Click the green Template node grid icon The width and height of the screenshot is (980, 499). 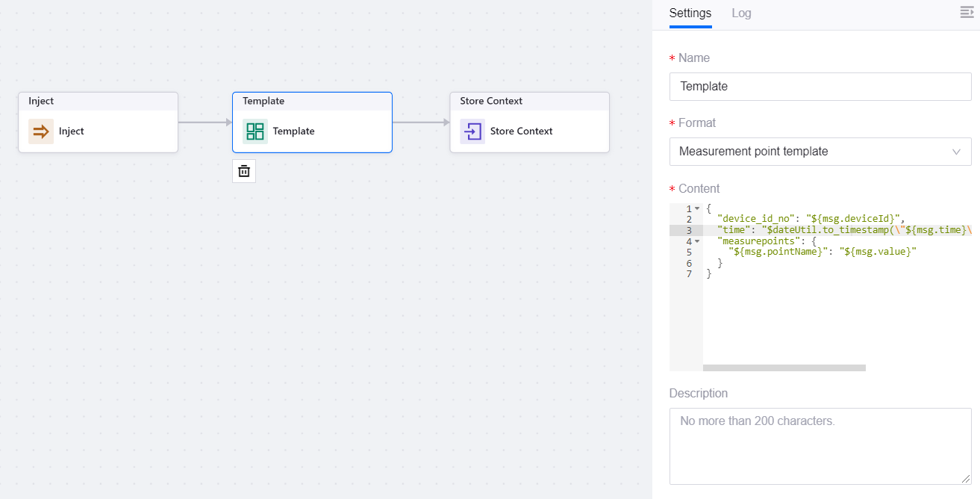pos(255,131)
